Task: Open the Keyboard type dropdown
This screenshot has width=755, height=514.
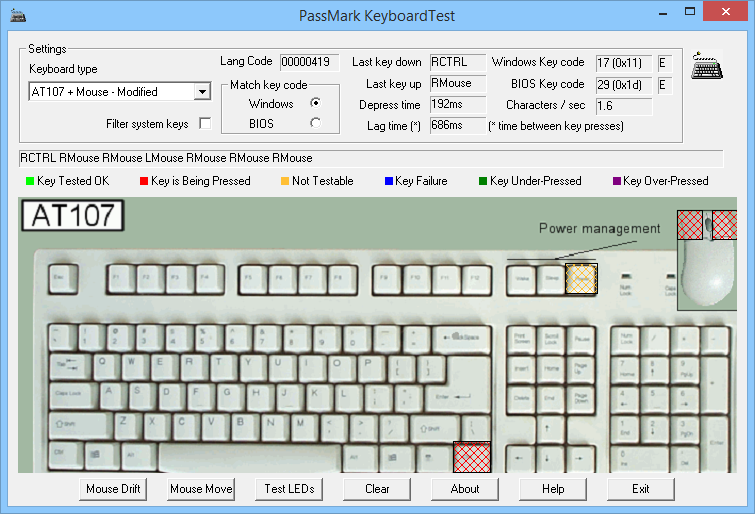Action: coord(203,92)
